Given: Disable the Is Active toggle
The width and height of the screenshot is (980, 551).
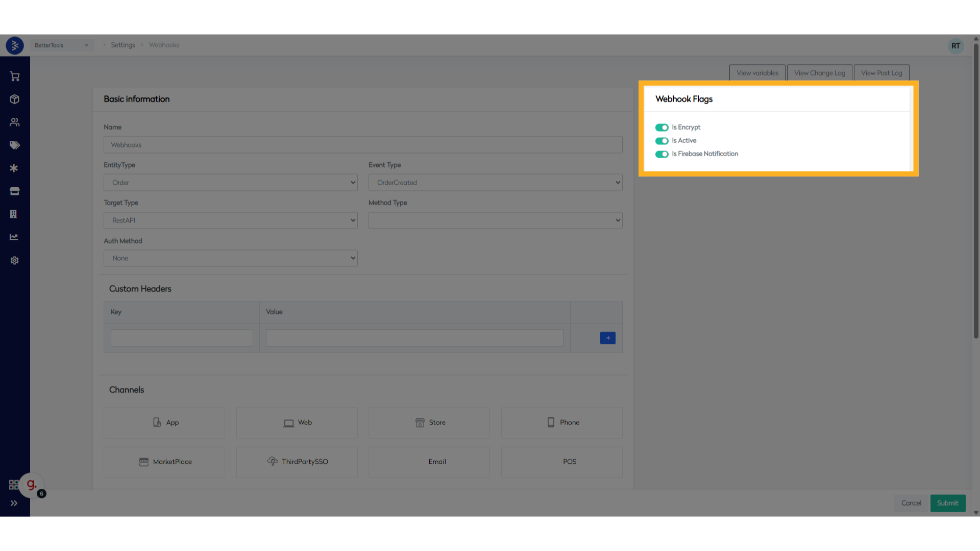Looking at the screenshot, I should (661, 141).
